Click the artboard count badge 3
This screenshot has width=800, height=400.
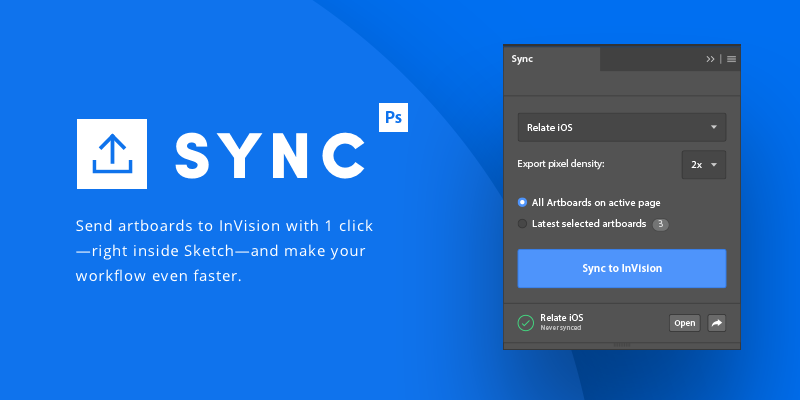pos(660,224)
